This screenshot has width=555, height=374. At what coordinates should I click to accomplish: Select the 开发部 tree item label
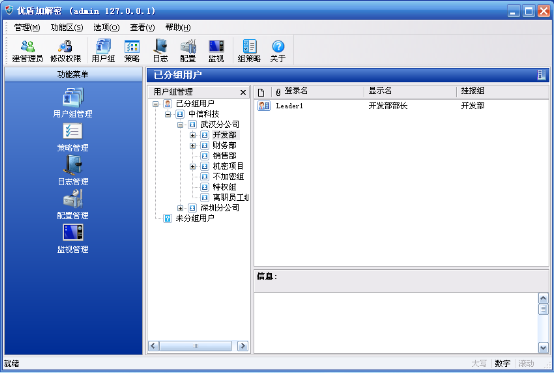pyautogui.click(x=225, y=135)
